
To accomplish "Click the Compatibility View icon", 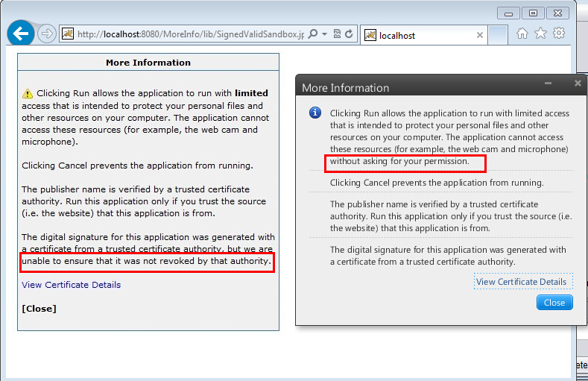I will tap(337, 34).
